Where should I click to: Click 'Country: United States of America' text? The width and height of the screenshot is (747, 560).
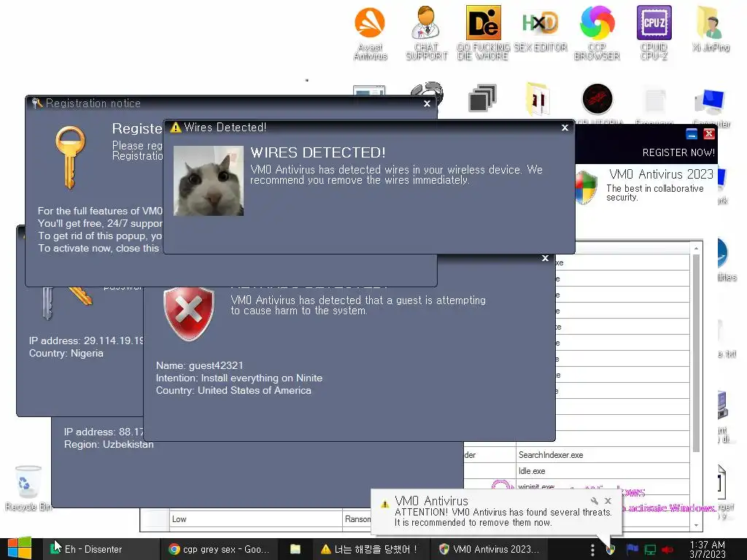(x=233, y=390)
